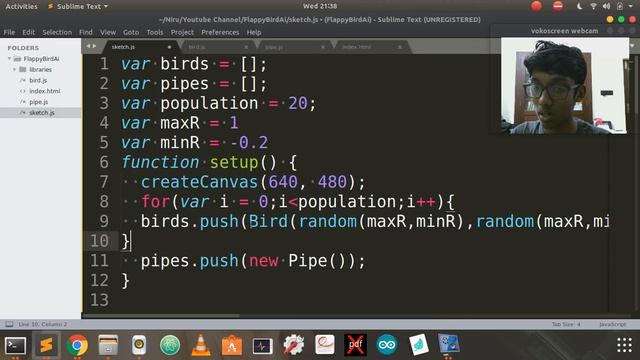Open the volume status icon

coord(607,6)
